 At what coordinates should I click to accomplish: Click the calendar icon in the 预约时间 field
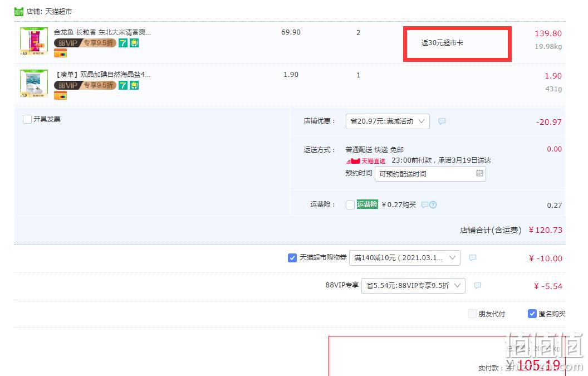(x=479, y=173)
